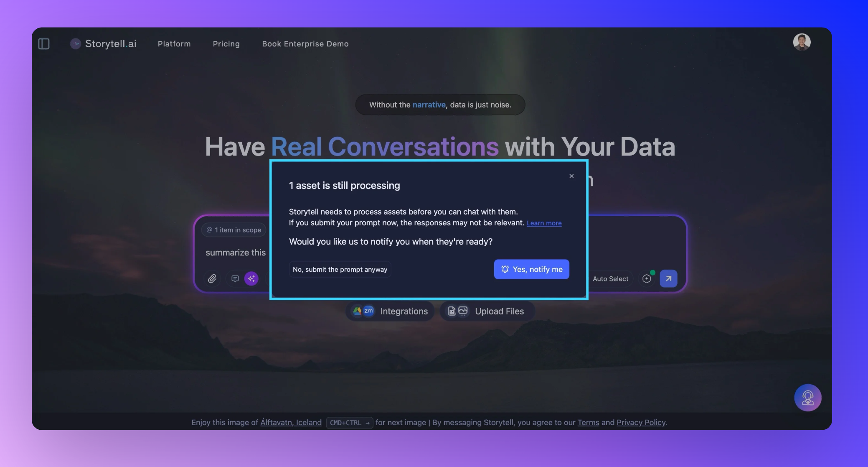868x467 pixels.
Task: Close the asset processing dialog
Action: click(571, 176)
